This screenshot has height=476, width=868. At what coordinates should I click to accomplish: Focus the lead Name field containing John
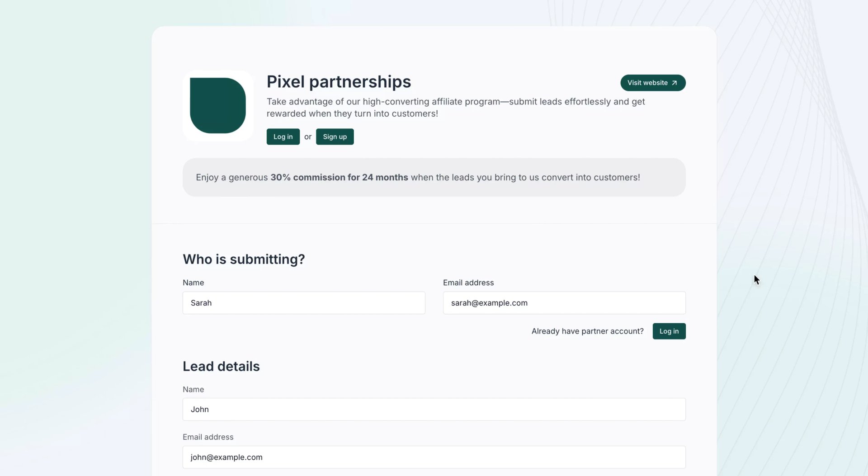[434, 410]
